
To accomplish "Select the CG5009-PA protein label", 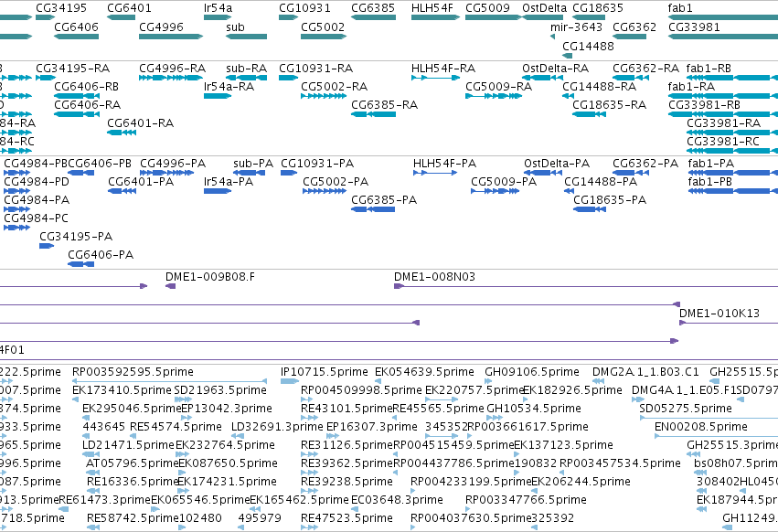I will (504, 182).
